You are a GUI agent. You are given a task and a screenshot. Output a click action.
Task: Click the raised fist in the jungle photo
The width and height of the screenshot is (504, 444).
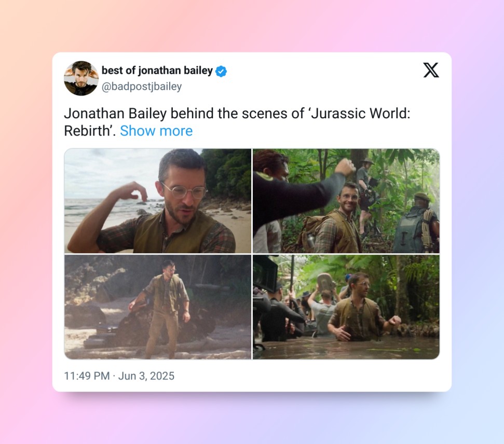click(x=345, y=168)
